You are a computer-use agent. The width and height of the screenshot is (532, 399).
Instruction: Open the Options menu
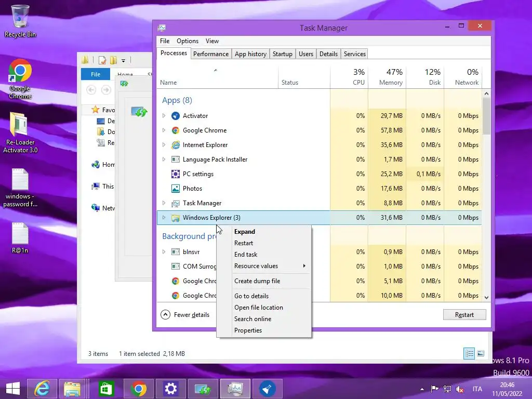[187, 41]
